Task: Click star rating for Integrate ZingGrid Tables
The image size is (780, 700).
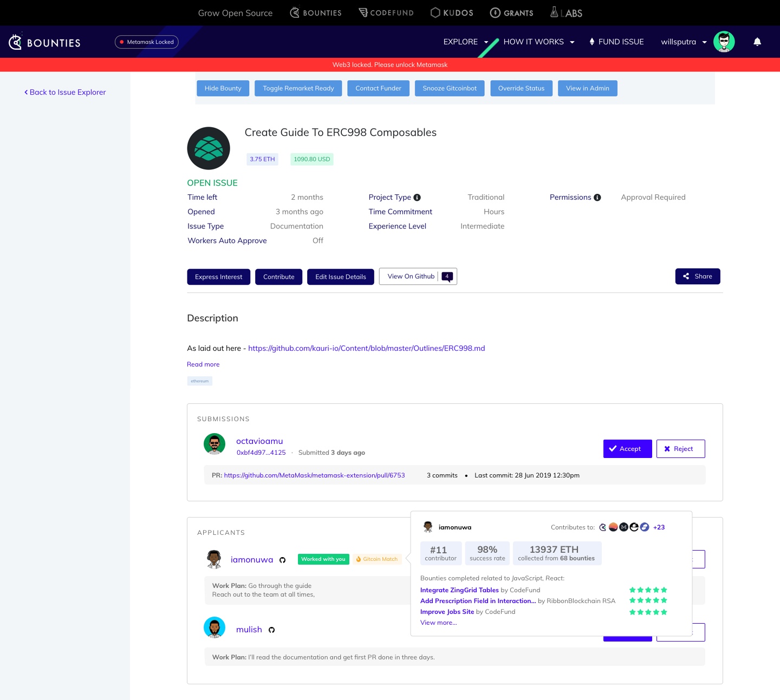Action: [648, 590]
